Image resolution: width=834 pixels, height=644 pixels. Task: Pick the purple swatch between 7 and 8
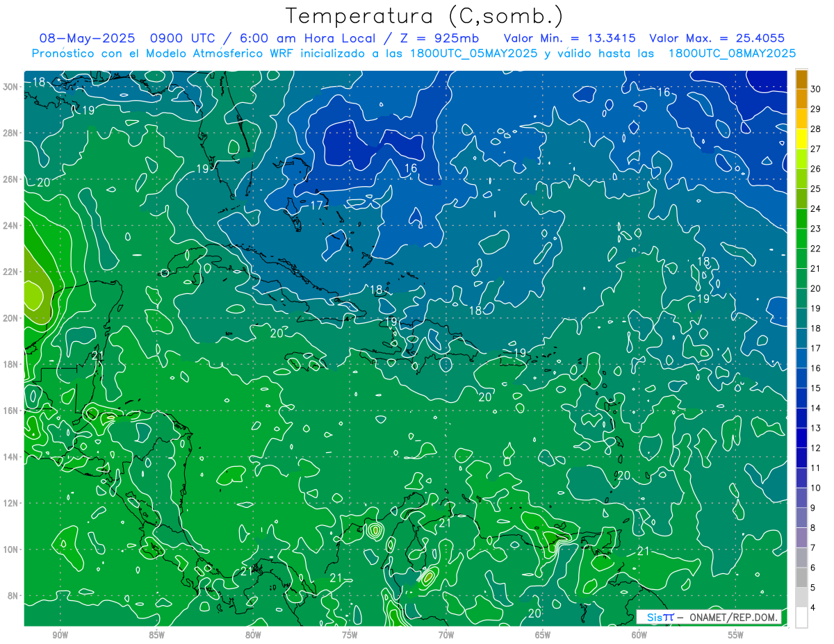(x=801, y=538)
